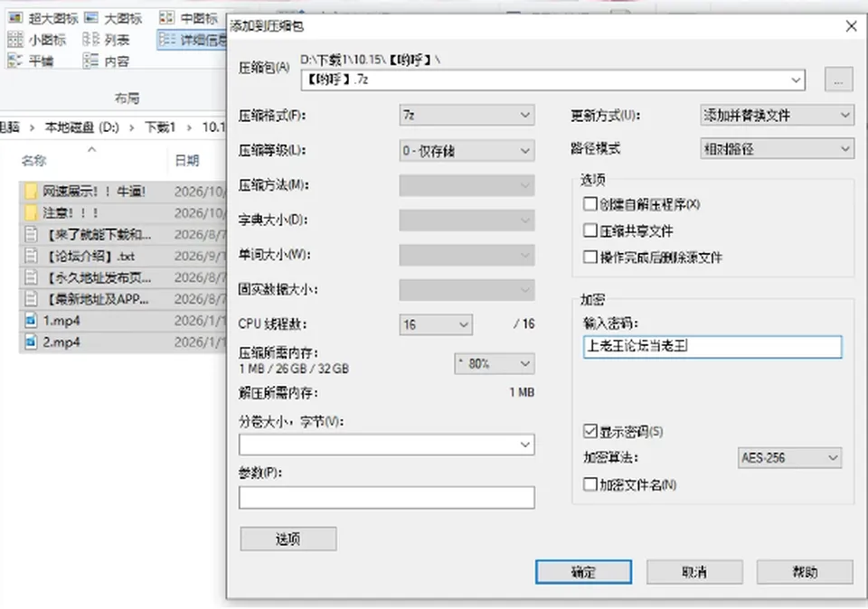This screenshot has height=609, width=868.
Task: Click the folder icon of 网速展示！！牛逼!
Action: pos(31,192)
